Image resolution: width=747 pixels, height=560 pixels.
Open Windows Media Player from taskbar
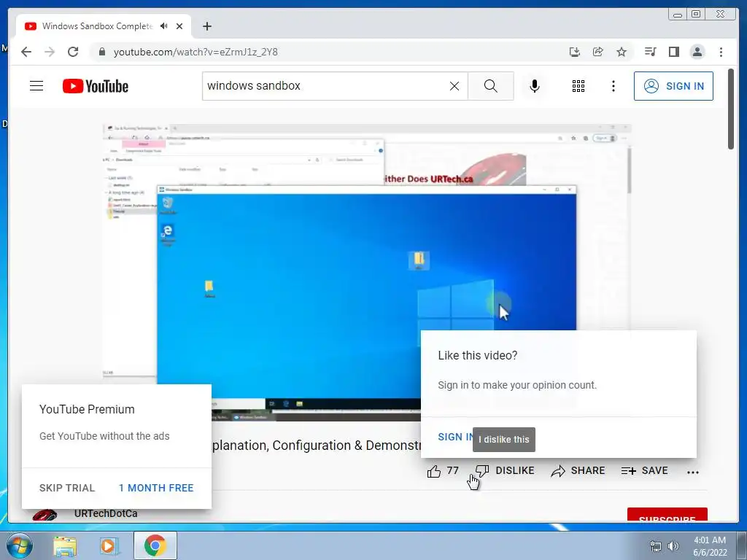[109, 545]
